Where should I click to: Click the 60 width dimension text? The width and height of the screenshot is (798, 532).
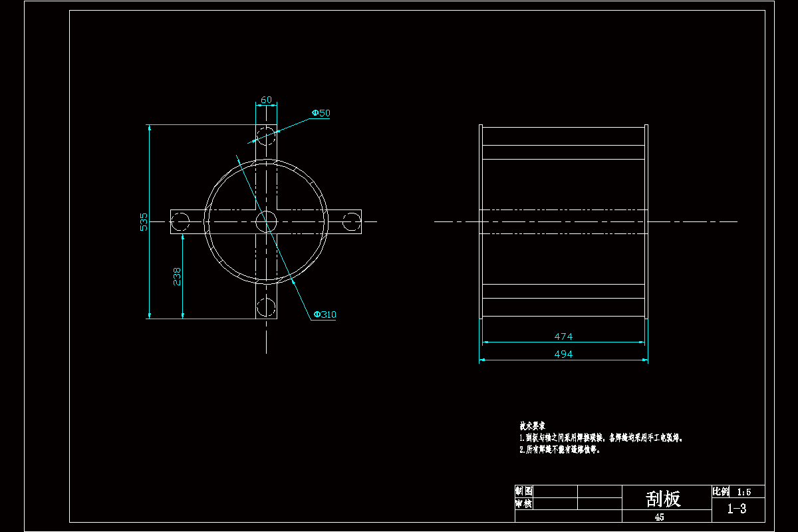point(266,100)
